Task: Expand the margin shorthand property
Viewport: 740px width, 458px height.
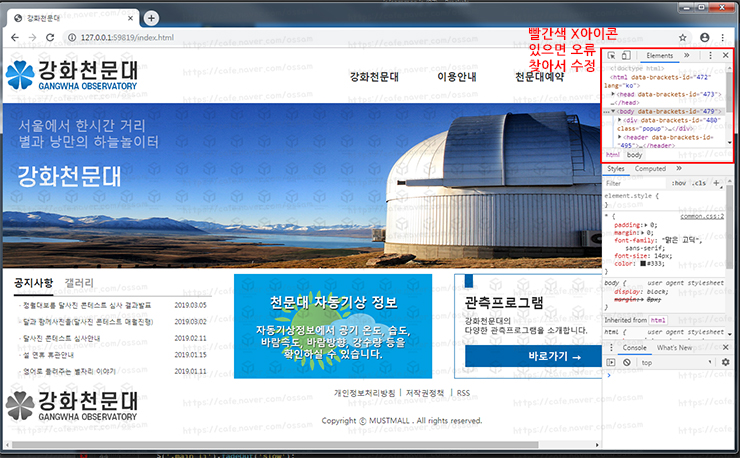Action: pyautogui.click(x=642, y=233)
